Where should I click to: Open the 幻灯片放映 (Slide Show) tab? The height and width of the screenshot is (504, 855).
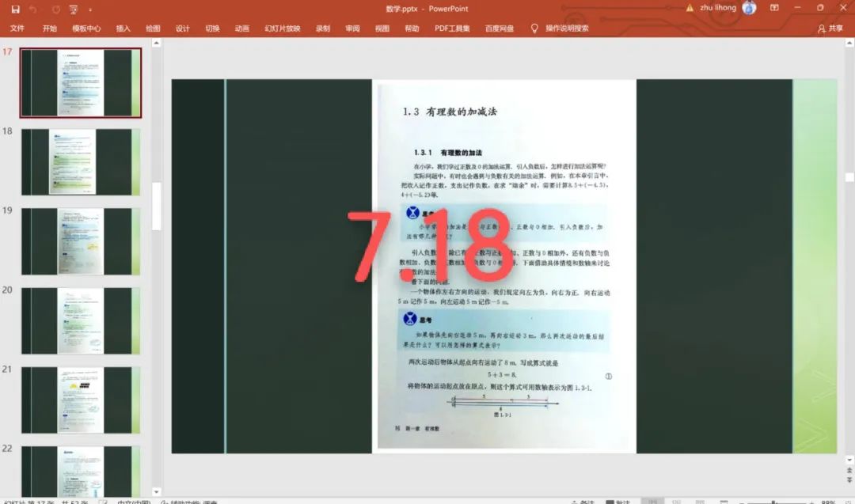click(x=283, y=28)
